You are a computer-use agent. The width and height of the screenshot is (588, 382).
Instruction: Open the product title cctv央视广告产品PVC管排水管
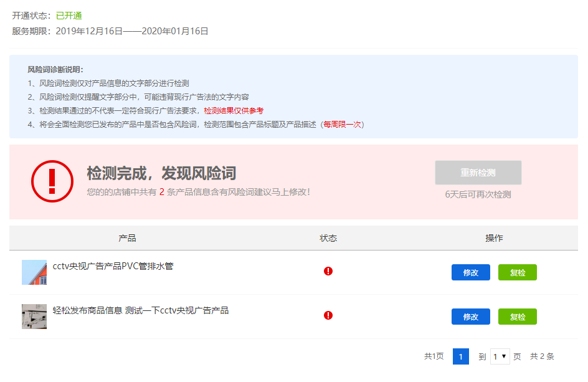coord(113,266)
